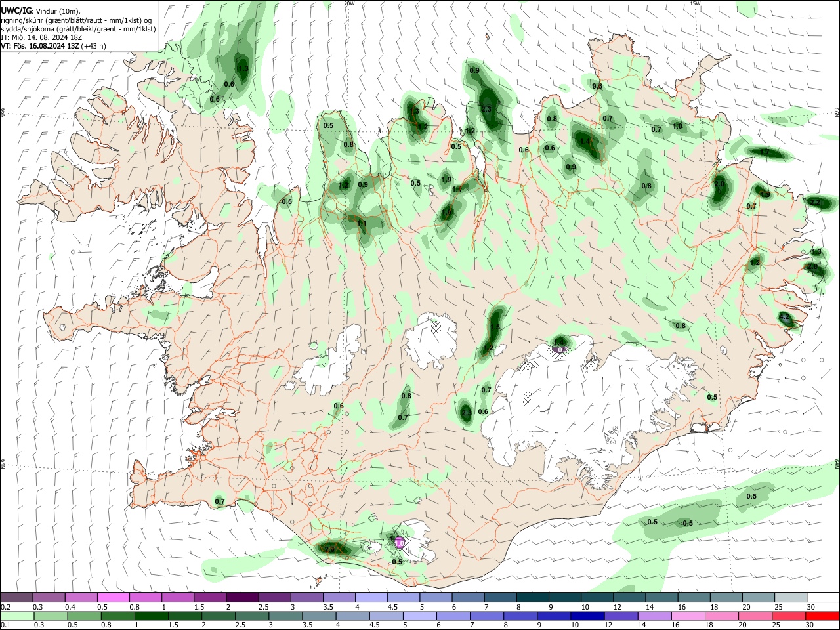Click the '15W' longitude label at top
This screenshot has height=630, width=840.
point(695,3)
